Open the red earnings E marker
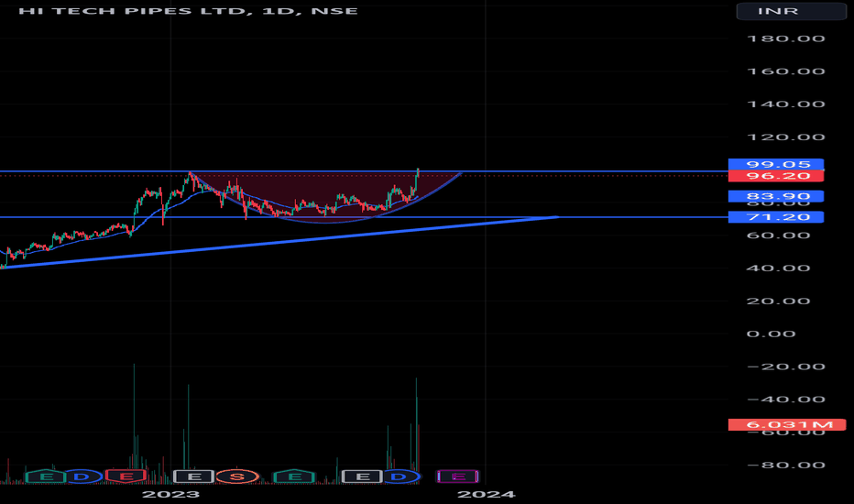This screenshot has width=854, height=504. click(x=126, y=477)
